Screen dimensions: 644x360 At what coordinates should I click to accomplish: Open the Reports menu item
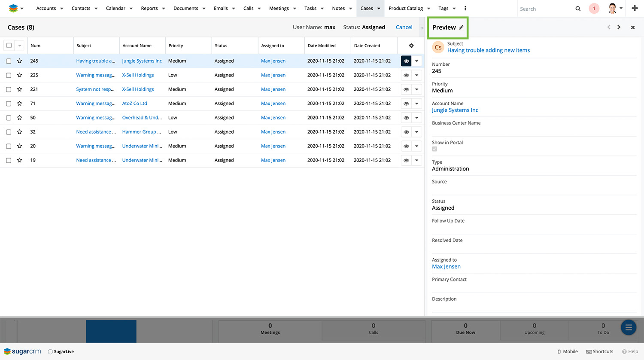[149, 9]
